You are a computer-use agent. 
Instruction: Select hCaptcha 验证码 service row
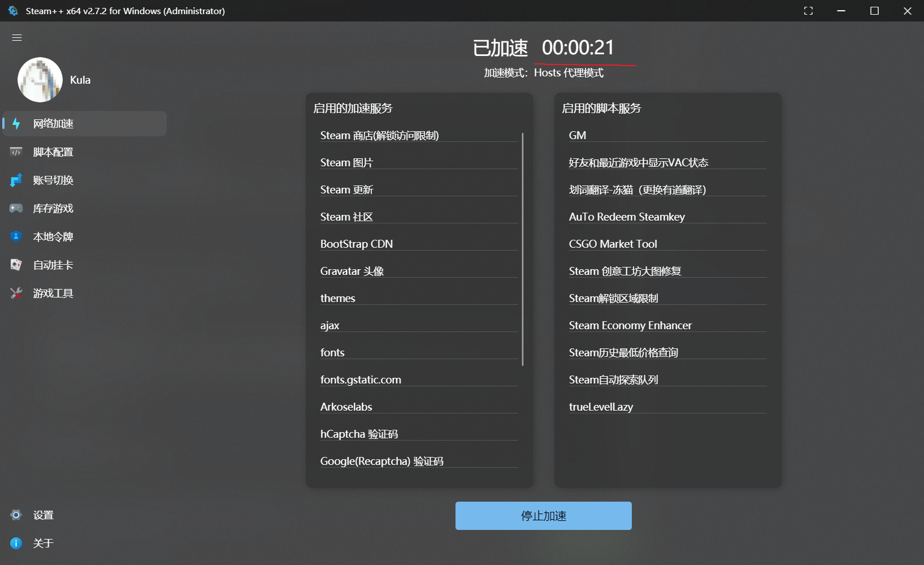[x=419, y=434]
